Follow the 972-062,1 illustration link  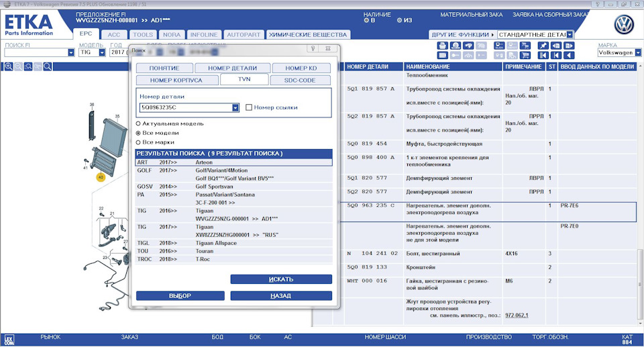[517, 315]
